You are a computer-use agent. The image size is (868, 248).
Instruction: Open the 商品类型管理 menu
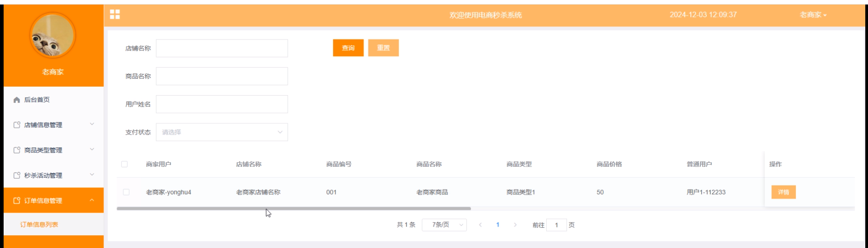53,150
